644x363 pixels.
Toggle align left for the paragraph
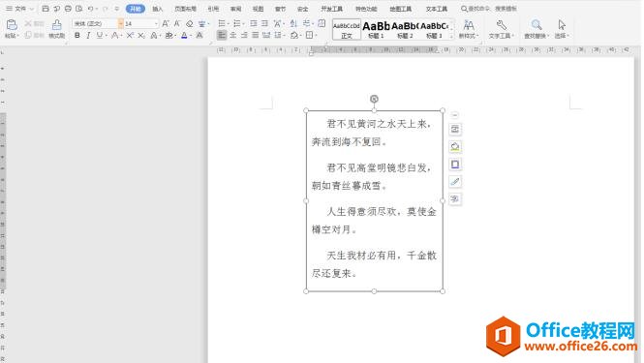(x=222, y=35)
